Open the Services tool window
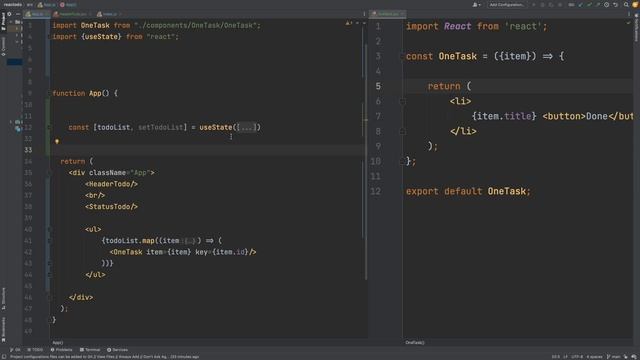The image size is (640, 360). pyautogui.click(x=117, y=350)
